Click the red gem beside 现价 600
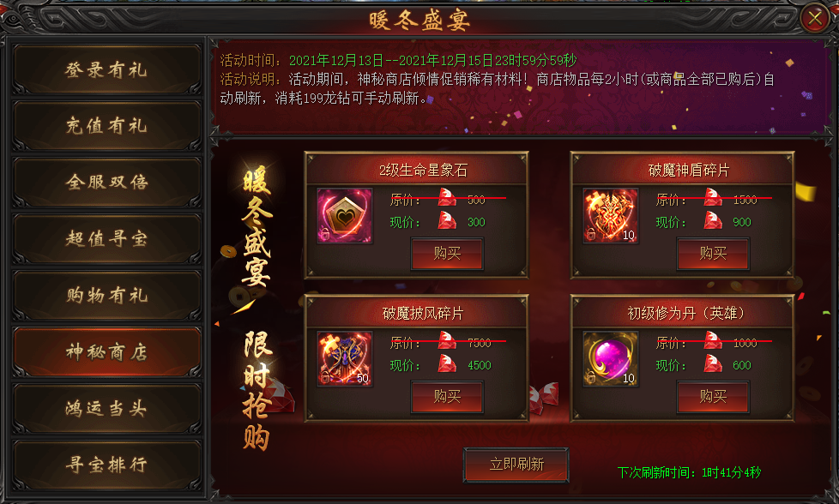This screenshot has height=504, width=839. click(713, 364)
